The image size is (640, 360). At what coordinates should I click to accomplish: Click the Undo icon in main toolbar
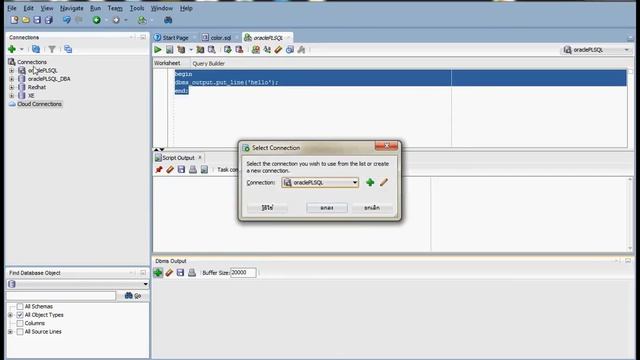pyautogui.click(x=67, y=20)
